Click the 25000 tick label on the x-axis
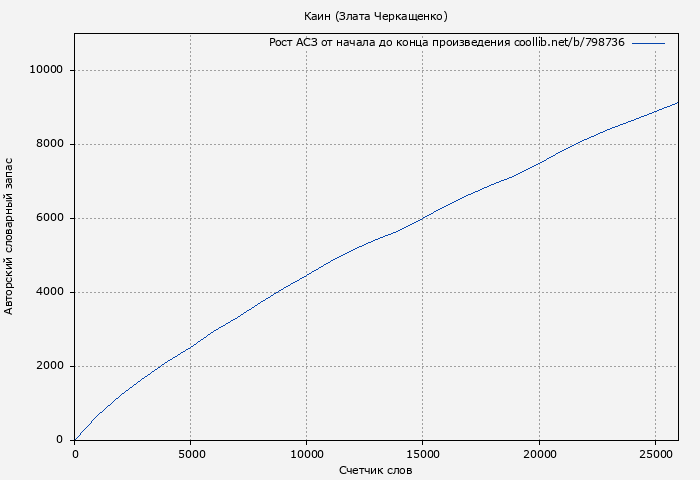This screenshot has width=700, height=480. (655, 453)
